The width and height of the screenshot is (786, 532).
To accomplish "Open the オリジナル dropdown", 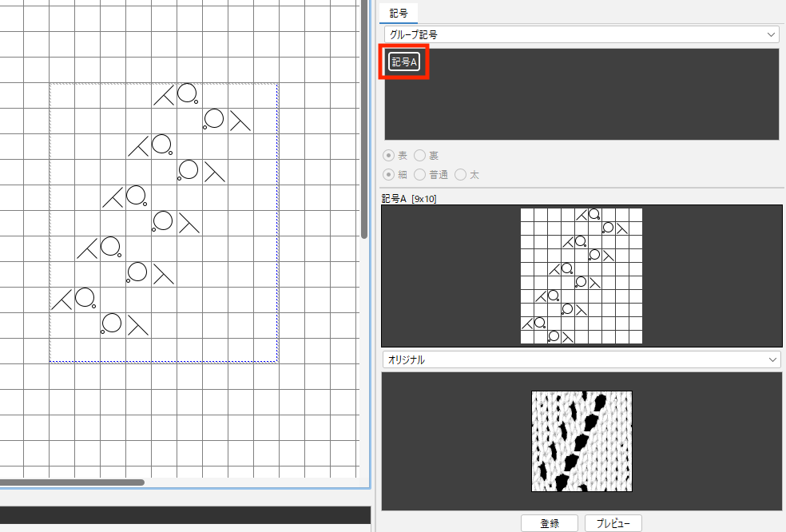I will 582,359.
